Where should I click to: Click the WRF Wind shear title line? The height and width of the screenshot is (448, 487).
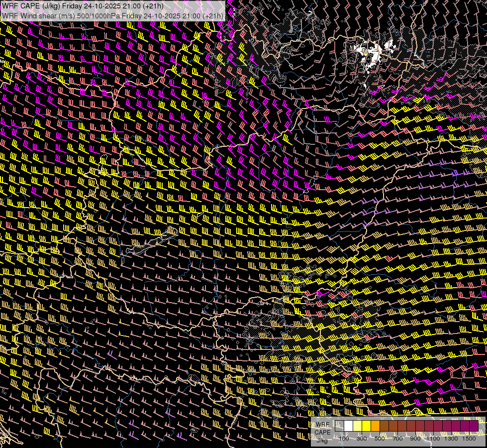[112, 15]
